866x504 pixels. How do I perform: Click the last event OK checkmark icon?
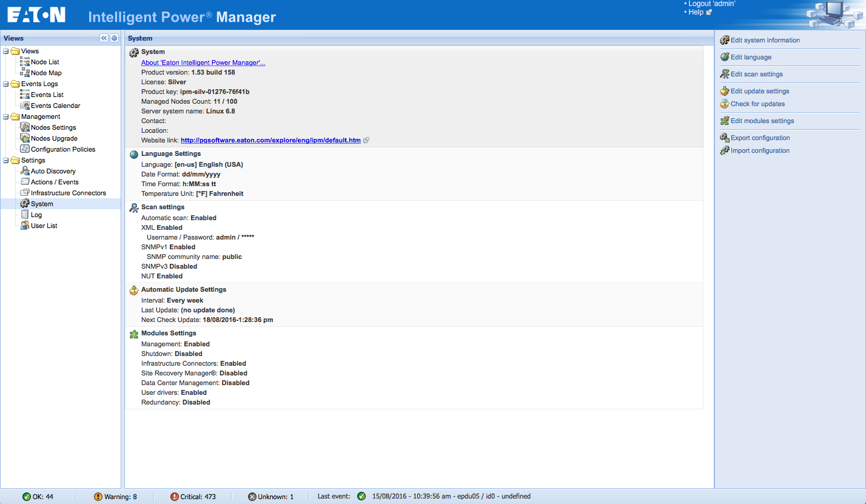click(x=361, y=496)
